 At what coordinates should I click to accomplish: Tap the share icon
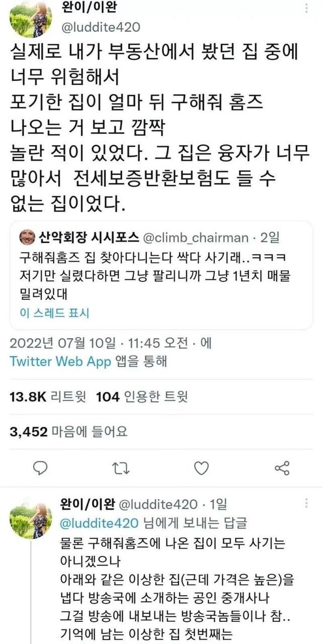click(282, 468)
